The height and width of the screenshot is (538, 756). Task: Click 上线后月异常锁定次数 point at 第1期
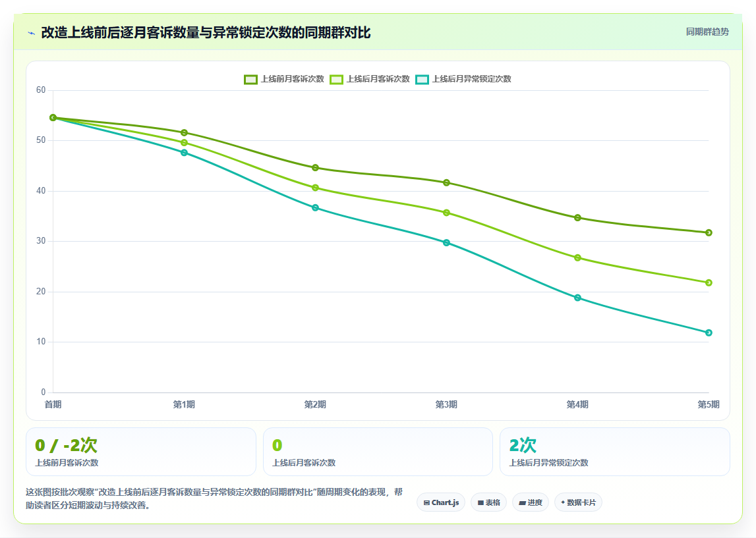[x=184, y=153]
